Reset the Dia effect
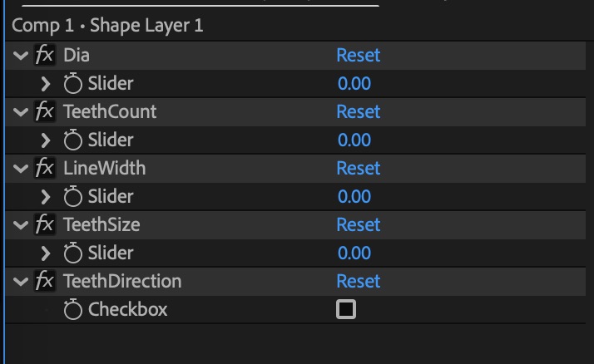This screenshot has height=364, width=594. [358, 56]
